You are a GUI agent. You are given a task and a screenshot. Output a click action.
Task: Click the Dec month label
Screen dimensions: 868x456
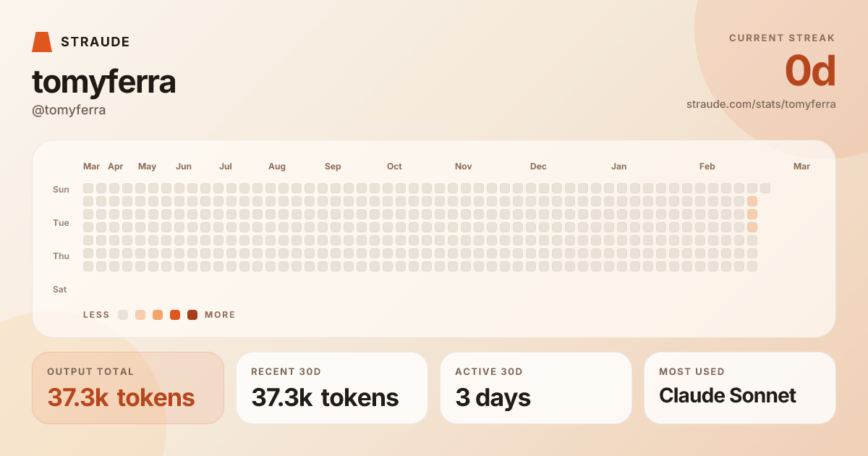(x=538, y=166)
